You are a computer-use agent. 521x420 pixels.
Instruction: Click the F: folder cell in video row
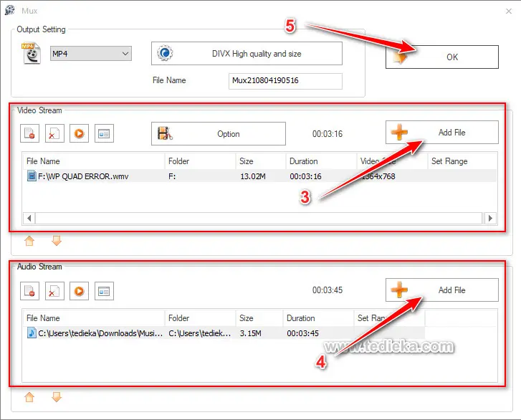pyautogui.click(x=172, y=176)
